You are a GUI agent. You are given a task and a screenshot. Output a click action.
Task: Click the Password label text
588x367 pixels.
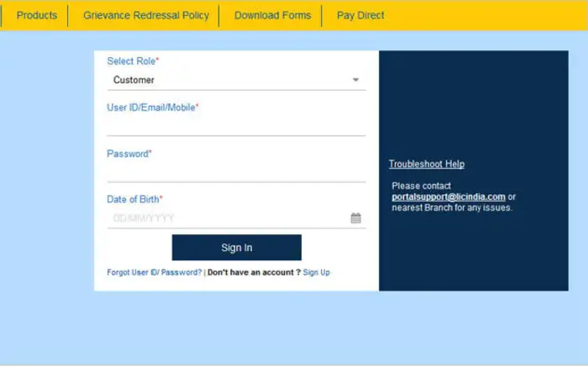[128, 154]
